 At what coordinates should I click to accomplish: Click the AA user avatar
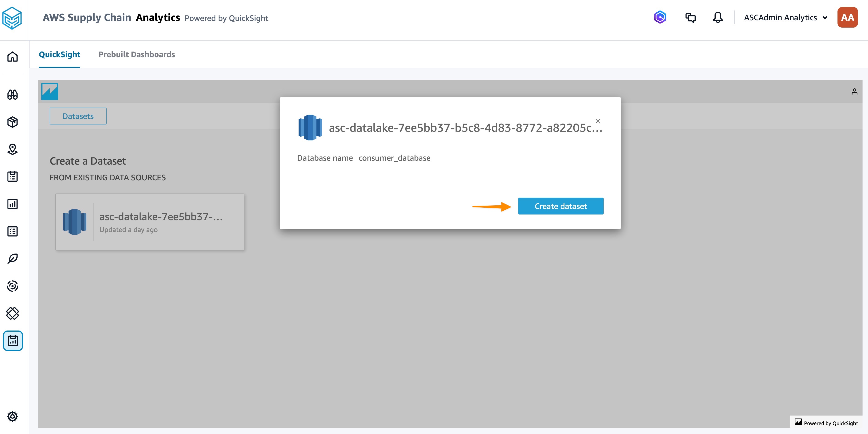848,17
